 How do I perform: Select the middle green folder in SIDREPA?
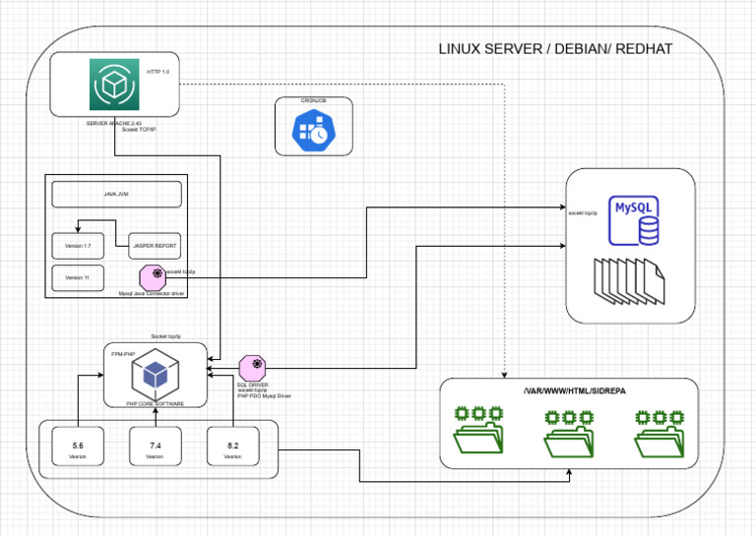(x=569, y=442)
